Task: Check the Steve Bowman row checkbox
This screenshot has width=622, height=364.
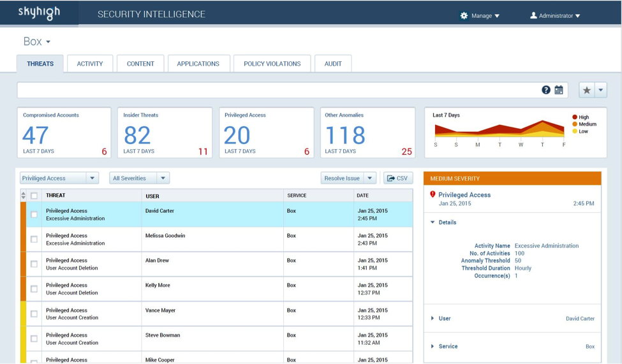Action: (x=34, y=339)
